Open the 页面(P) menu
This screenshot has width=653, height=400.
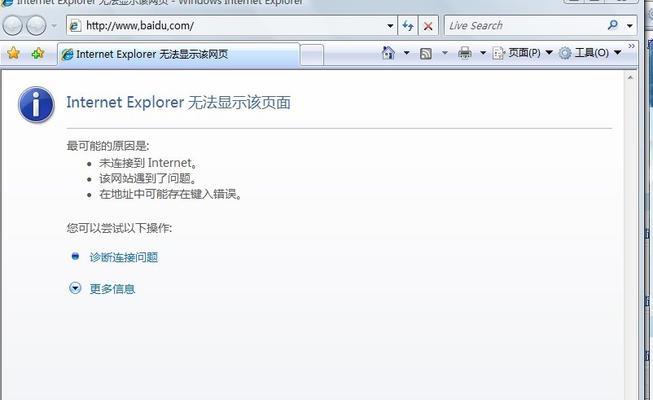(x=523, y=53)
